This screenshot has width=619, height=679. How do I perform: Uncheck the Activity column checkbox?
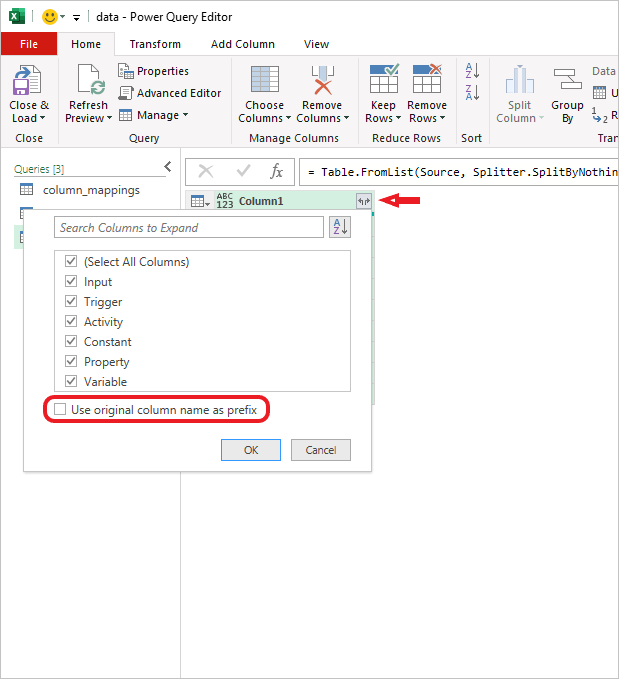pos(71,321)
